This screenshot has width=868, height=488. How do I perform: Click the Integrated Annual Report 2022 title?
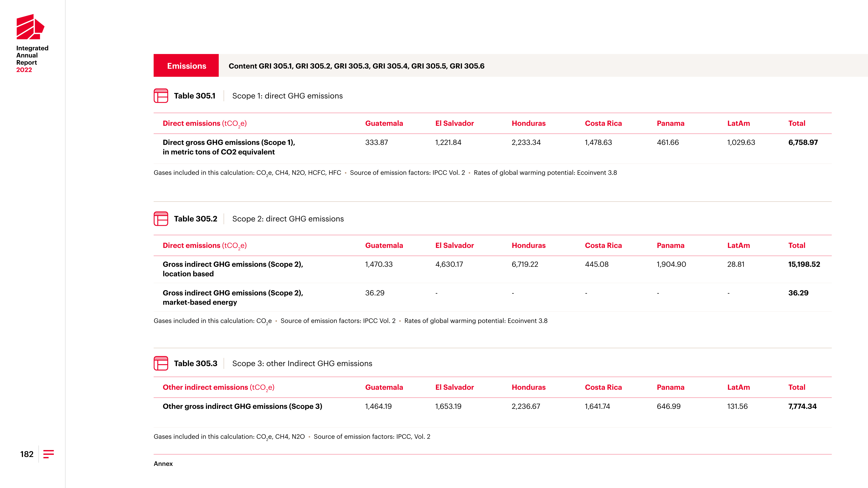[32, 59]
